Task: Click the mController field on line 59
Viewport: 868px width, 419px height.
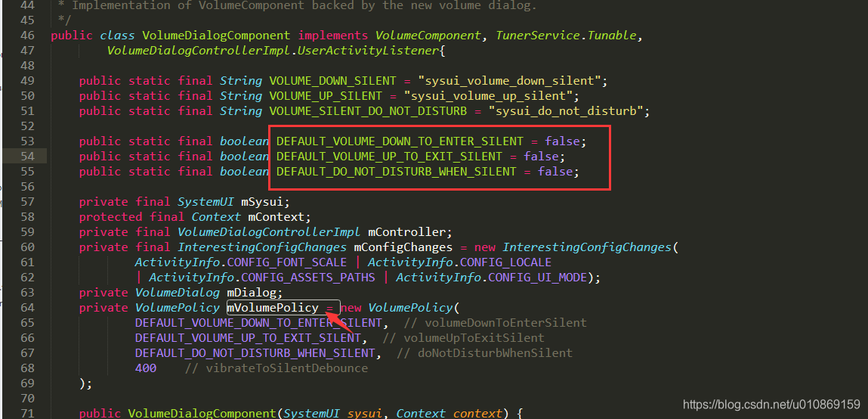Action: pos(406,231)
